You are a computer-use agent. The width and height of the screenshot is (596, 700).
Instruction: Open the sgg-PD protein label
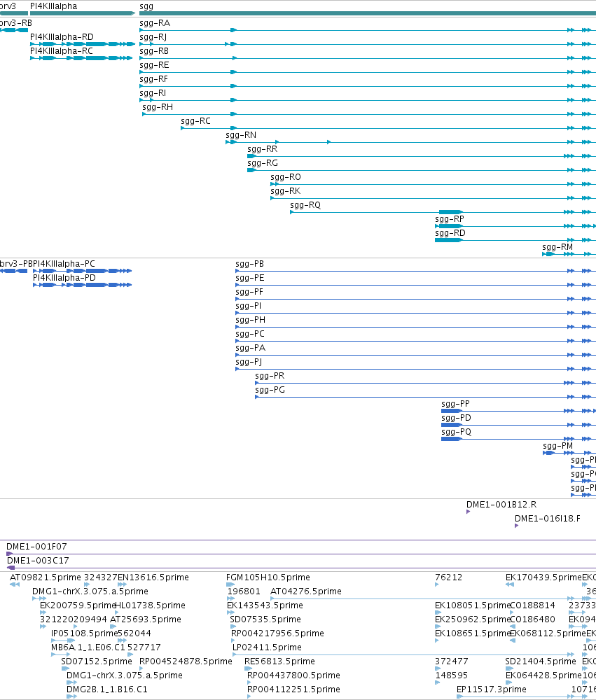(x=456, y=418)
